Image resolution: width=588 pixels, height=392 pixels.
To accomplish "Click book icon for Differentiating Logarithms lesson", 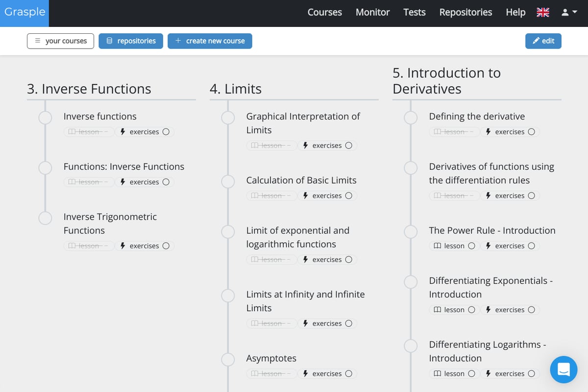I will [438, 374].
